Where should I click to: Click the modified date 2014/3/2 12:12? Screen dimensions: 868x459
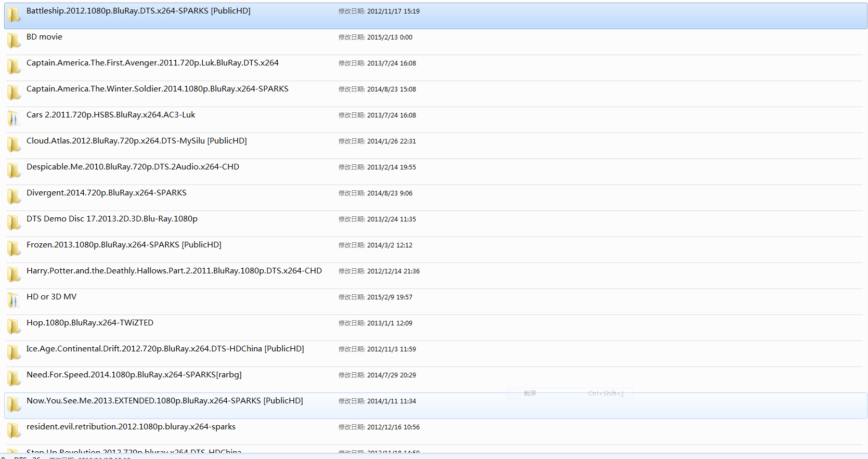[390, 245]
